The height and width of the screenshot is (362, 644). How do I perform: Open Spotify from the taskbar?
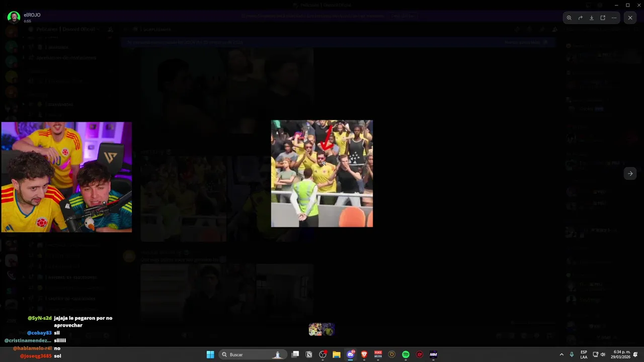pos(406,354)
